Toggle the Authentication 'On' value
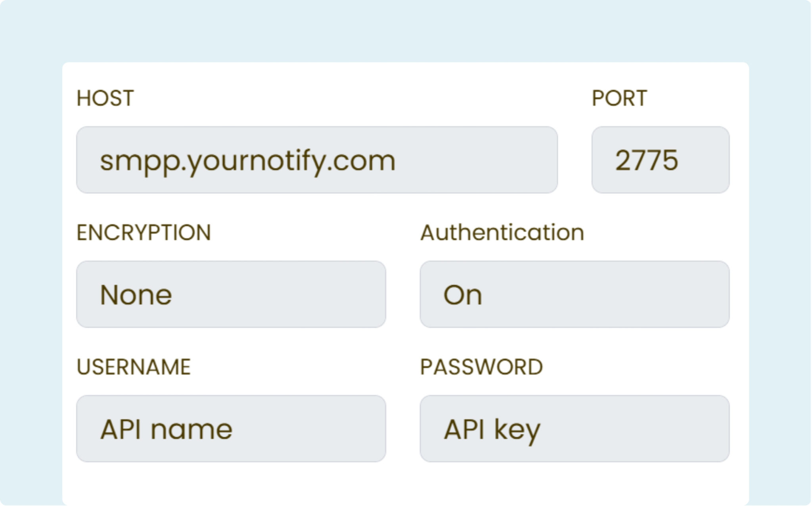Image resolution: width=812 pixels, height=506 pixels. (x=462, y=295)
